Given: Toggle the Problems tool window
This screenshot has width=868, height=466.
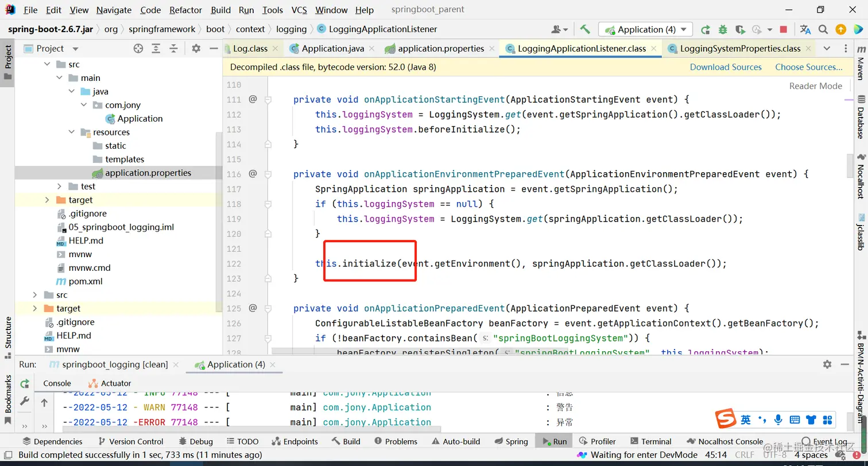Looking at the screenshot, I should click(x=396, y=441).
